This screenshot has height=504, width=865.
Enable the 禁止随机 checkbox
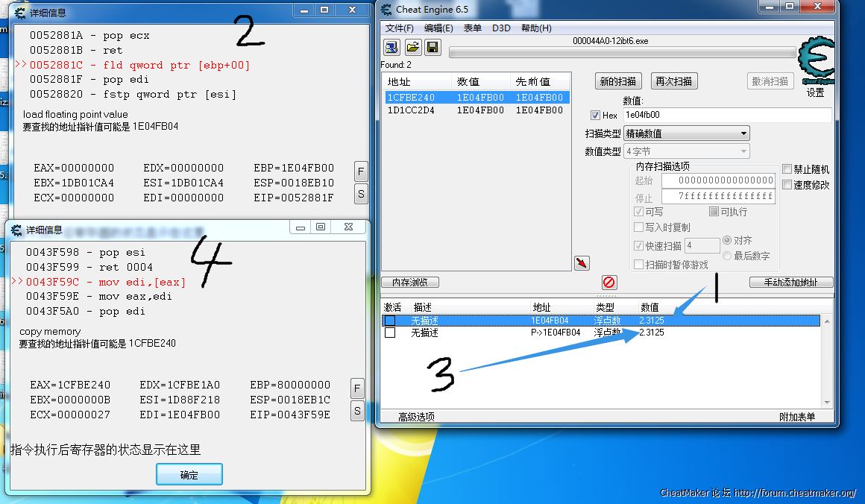[x=787, y=169]
